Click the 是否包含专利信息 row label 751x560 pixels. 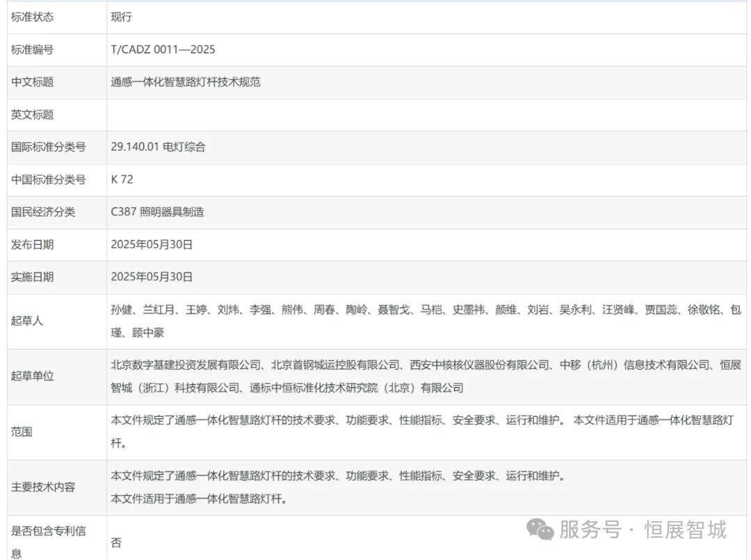48,532
